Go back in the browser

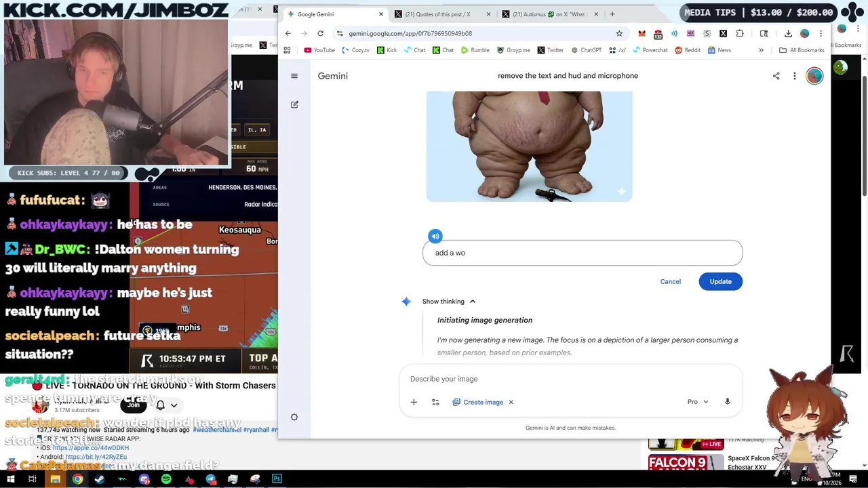point(288,33)
